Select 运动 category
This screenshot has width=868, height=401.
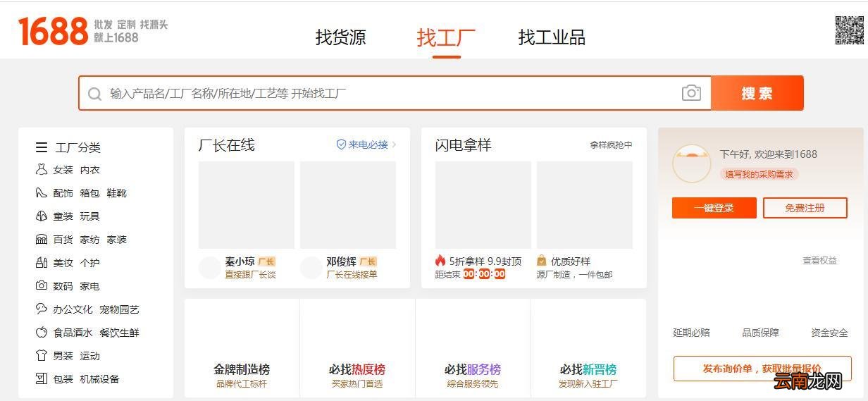coord(90,356)
